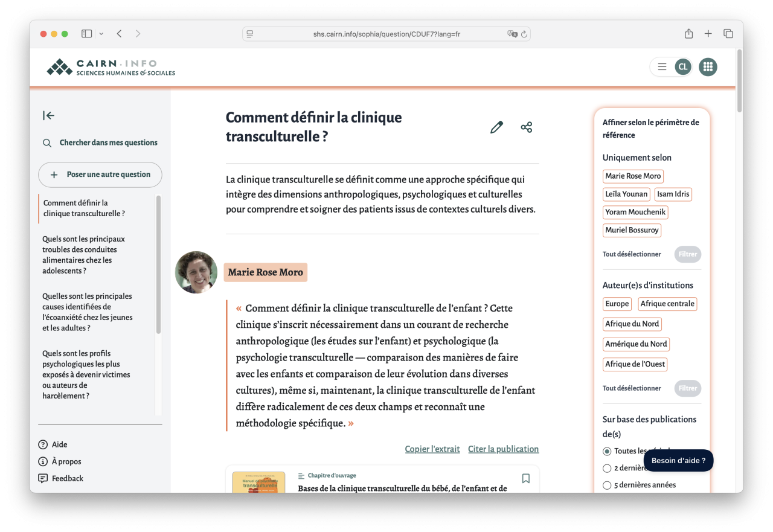Click the pencil icon to edit the question
773x532 pixels.
(x=496, y=127)
